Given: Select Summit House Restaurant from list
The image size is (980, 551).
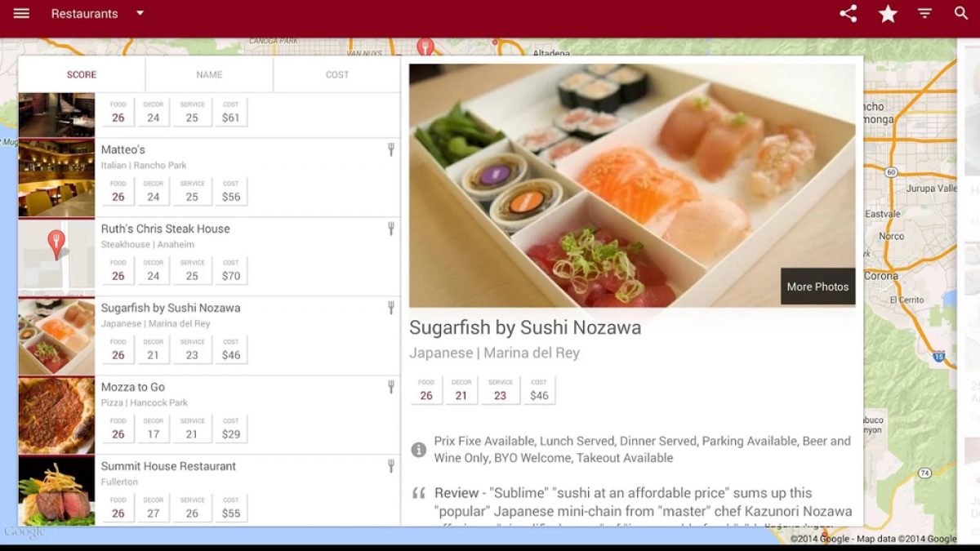Looking at the screenshot, I should click(168, 466).
